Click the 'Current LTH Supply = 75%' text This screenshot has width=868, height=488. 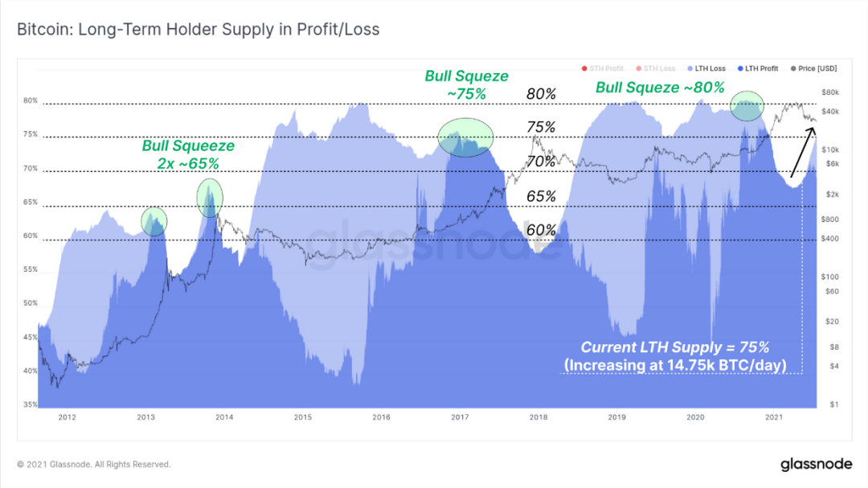pyautogui.click(x=675, y=347)
